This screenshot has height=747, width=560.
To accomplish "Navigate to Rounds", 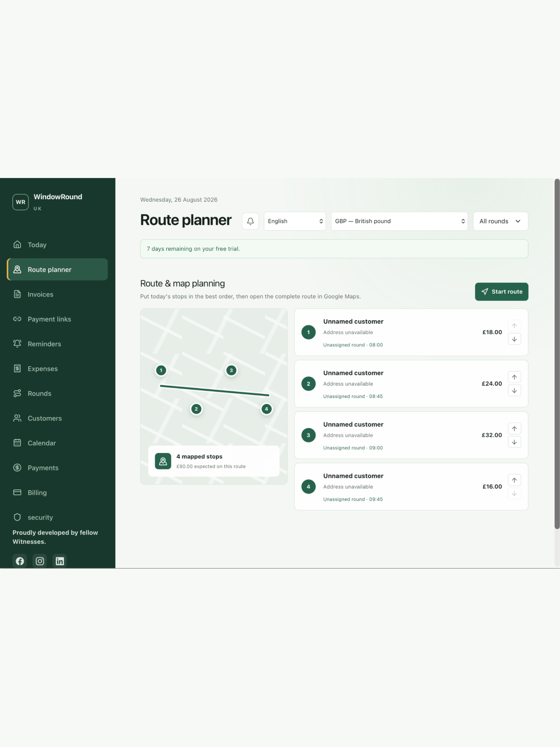I will point(57,394).
